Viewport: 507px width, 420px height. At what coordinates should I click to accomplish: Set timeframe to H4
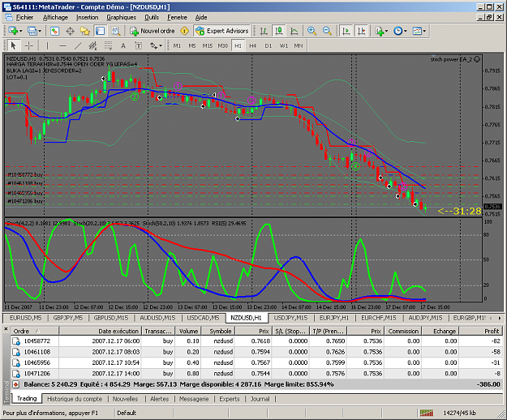point(253,45)
